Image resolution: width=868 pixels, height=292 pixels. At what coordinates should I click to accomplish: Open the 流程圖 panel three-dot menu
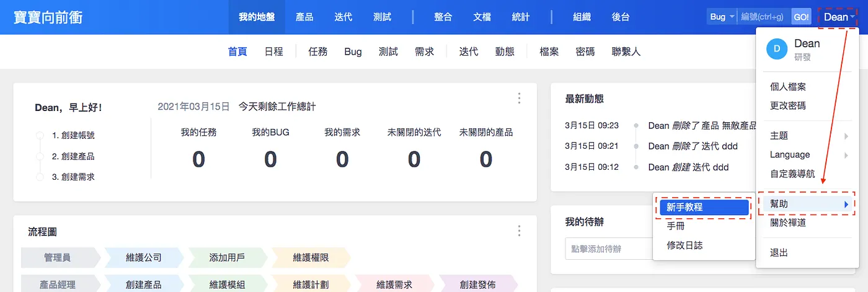(x=519, y=231)
